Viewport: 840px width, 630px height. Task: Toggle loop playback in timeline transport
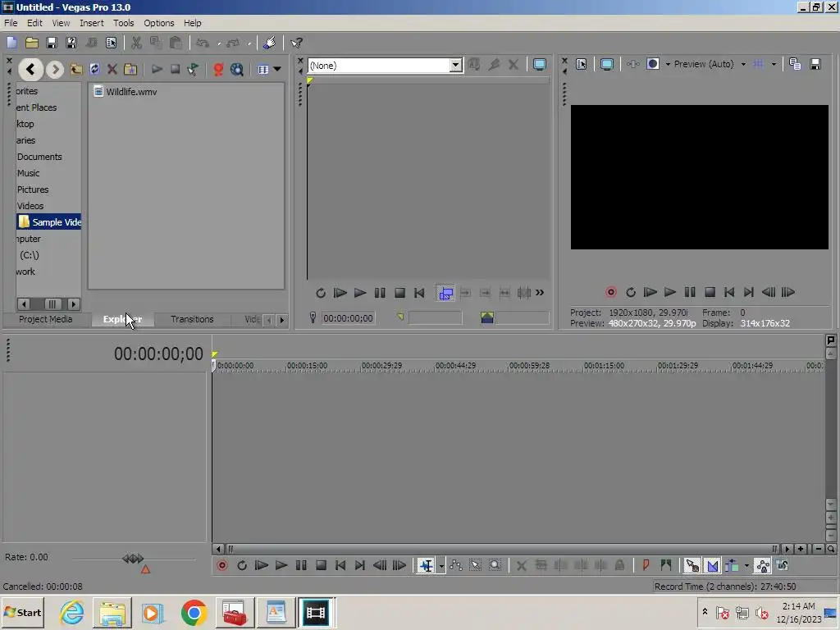[242, 566]
